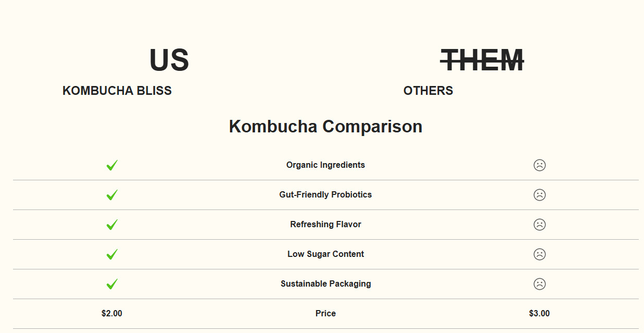This screenshot has height=333, width=644.
Task: Click the green checkmark for Refreshing Flavor
Action: click(112, 225)
